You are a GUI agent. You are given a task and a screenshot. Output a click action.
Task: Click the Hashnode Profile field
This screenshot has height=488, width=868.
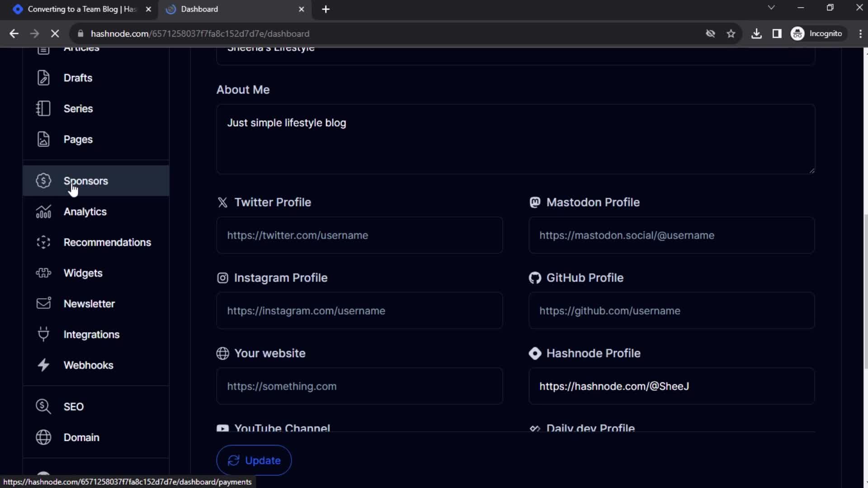tap(671, 386)
